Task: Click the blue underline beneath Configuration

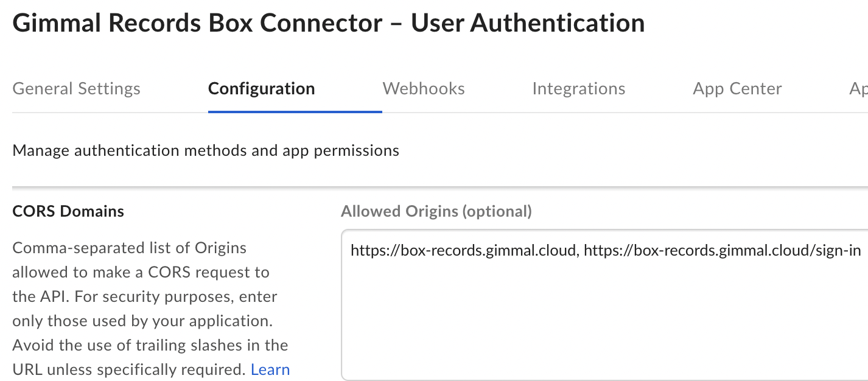Action: pyautogui.click(x=295, y=112)
